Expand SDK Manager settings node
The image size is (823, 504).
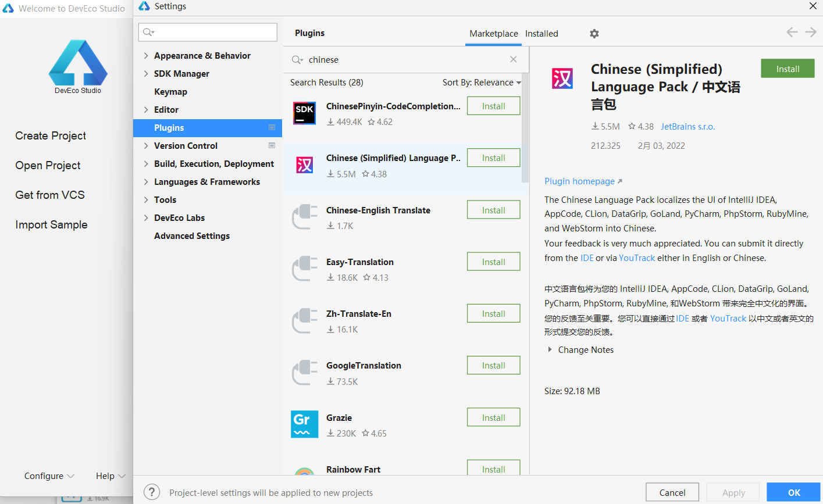click(x=146, y=74)
